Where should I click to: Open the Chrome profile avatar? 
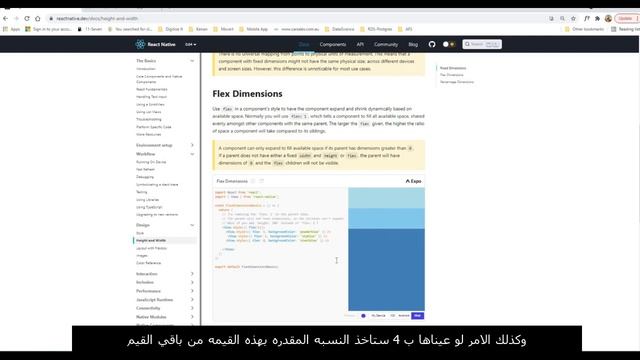click(x=608, y=18)
